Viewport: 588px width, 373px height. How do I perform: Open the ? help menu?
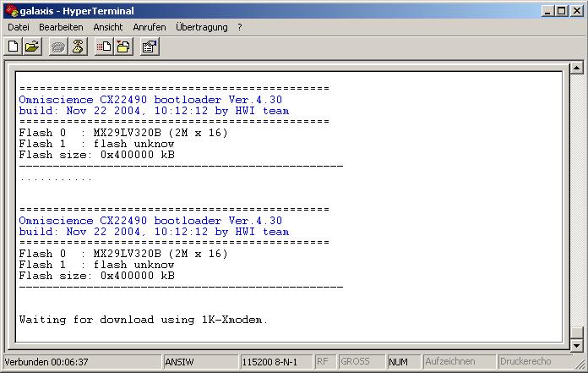pyautogui.click(x=240, y=27)
